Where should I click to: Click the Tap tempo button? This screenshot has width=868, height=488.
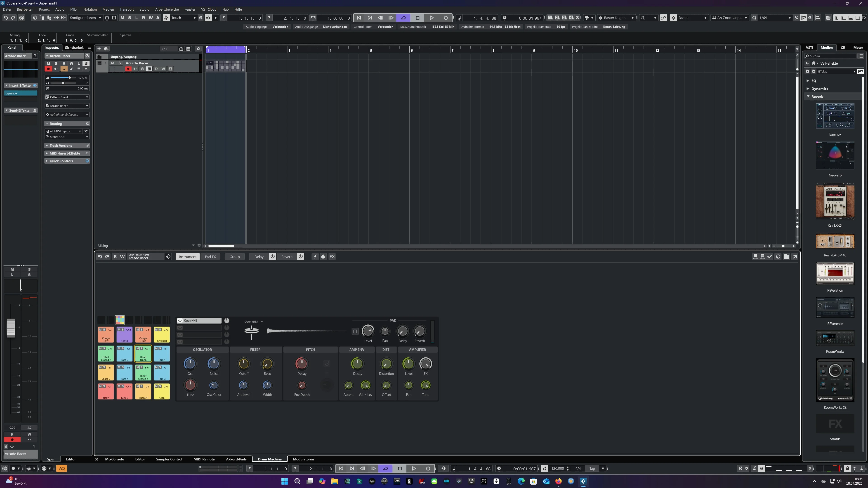pyautogui.click(x=592, y=469)
